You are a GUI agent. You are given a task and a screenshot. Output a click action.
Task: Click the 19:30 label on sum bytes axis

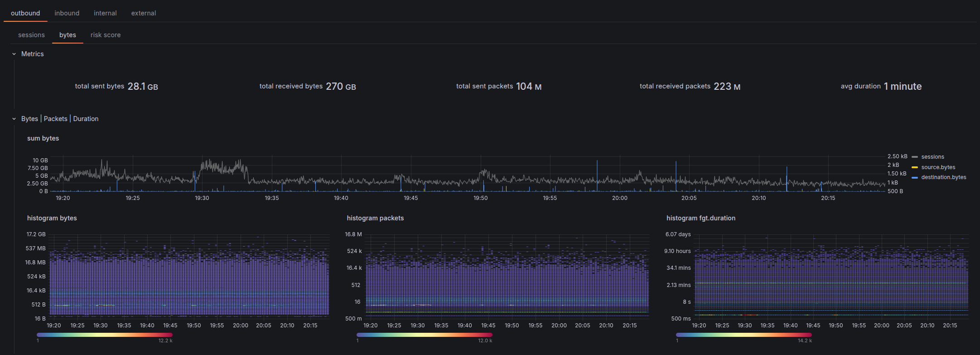point(202,198)
